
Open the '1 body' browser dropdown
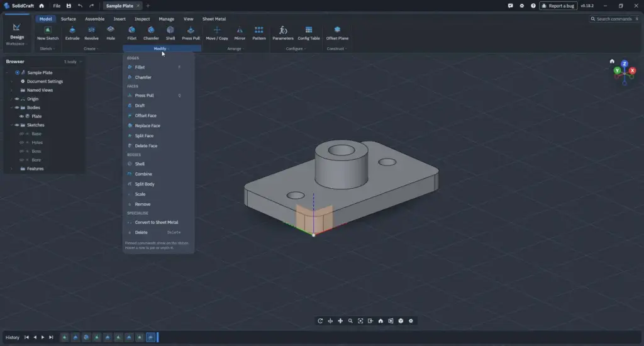click(73, 62)
